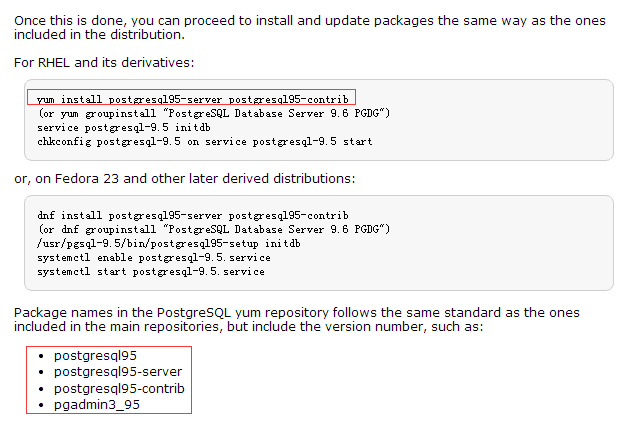Viewport: 638px width, 421px height.
Task: Click the dnf groupinstall PostgreSQL Database Server line
Action: (x=214, y=230)
